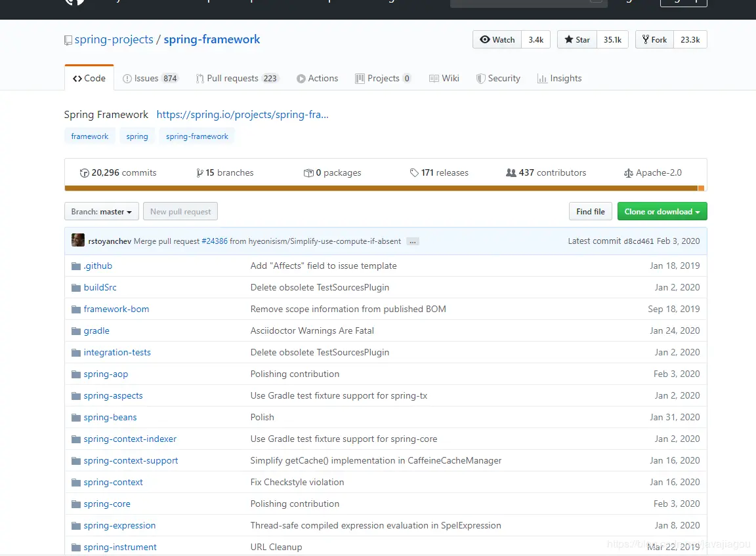Click the contributors people icon
756x556 pixels.
pyautogui.click(x=511, y=172)
